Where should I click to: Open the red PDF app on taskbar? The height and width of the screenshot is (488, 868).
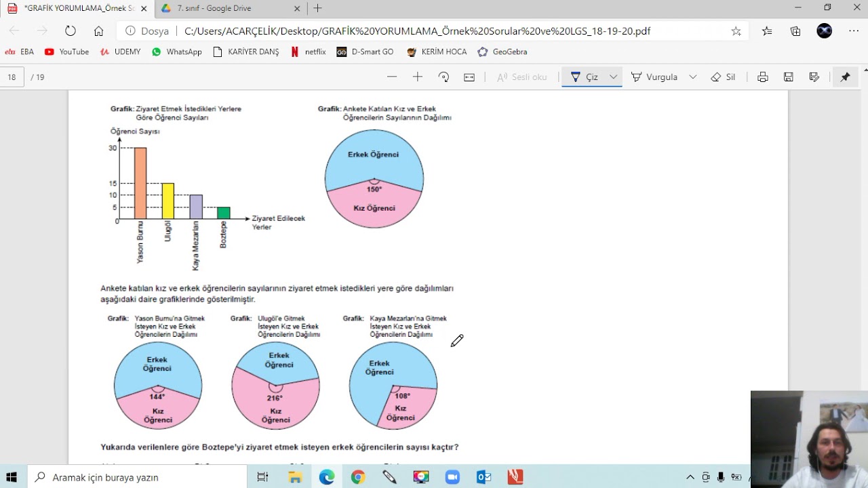[515, 477]
